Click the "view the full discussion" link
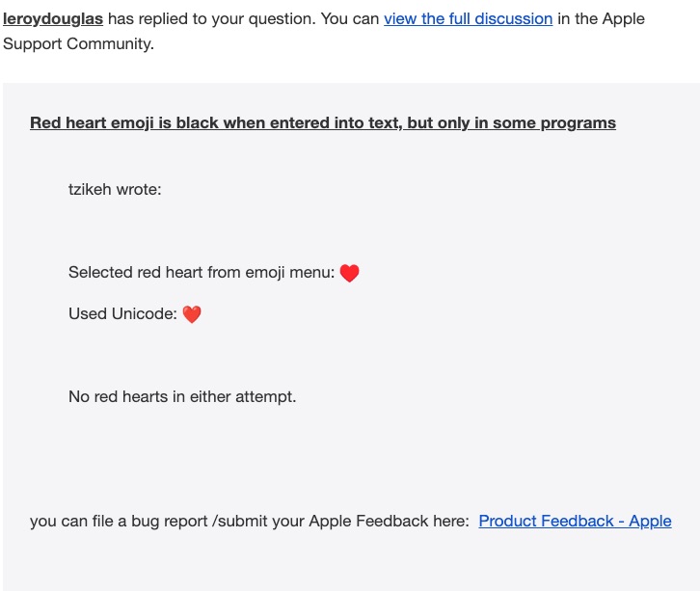700x591 pixels. point(469,18)
